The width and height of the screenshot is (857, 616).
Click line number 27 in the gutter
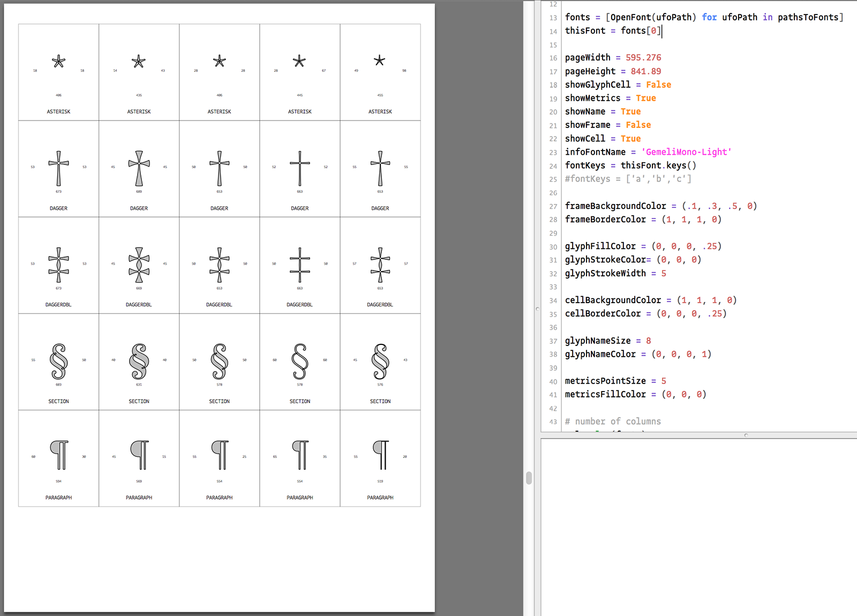pyautogui.click(x=553, y=206)
